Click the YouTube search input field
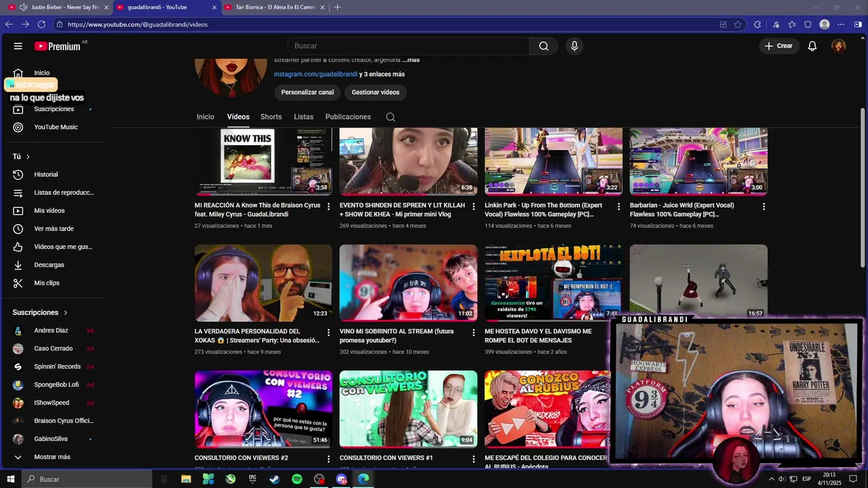 pyautogui.click(x=408, y=46)
